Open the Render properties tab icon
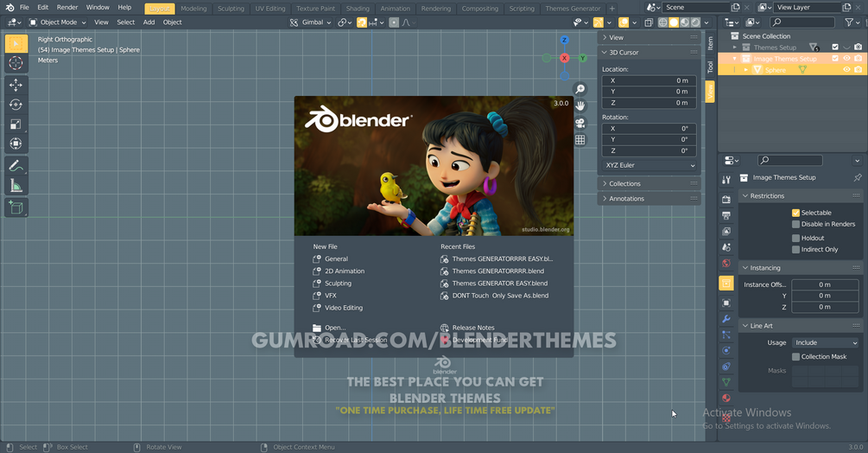Screen dimensions: 868x453 coord(726,200)
